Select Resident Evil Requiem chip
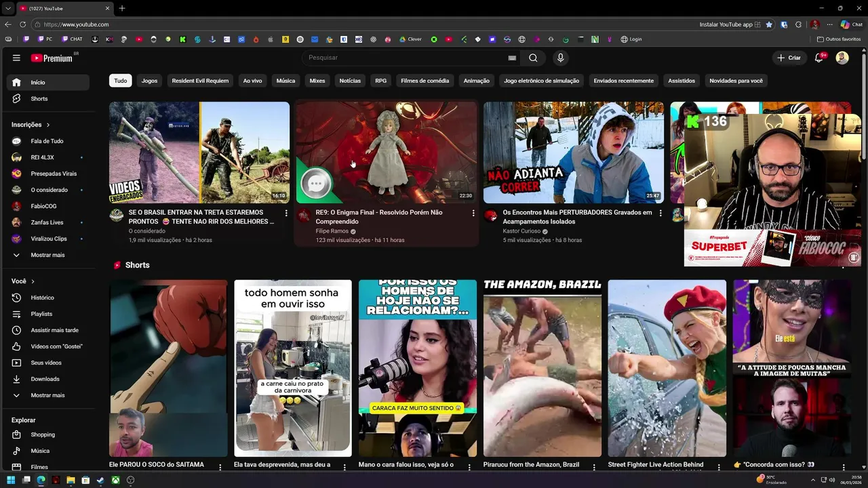This screenshot has width=868, height=488. coord(200,81)
